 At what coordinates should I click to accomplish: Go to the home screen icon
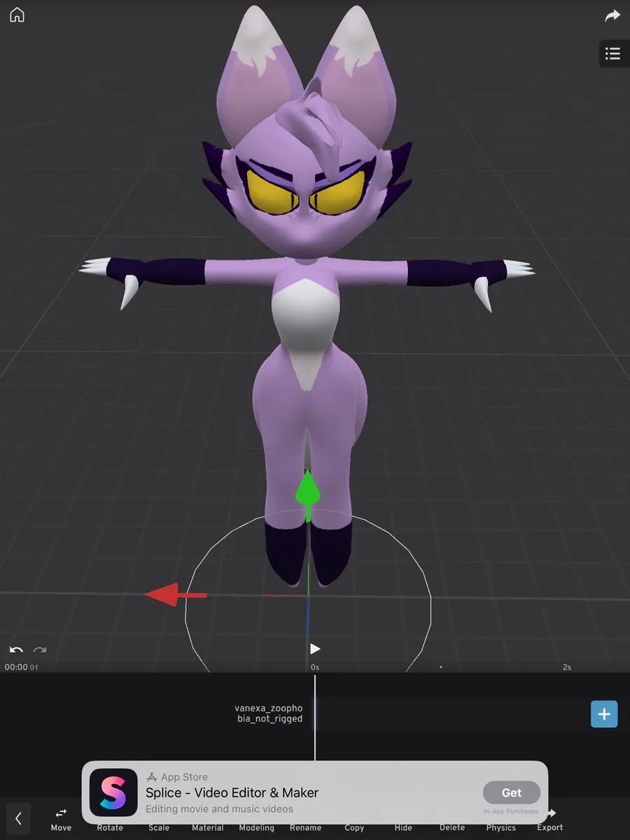click(17, 15)
